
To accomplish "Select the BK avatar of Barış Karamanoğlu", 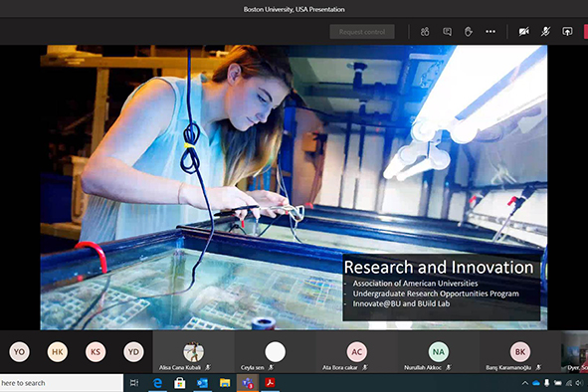I will (520, 352).
